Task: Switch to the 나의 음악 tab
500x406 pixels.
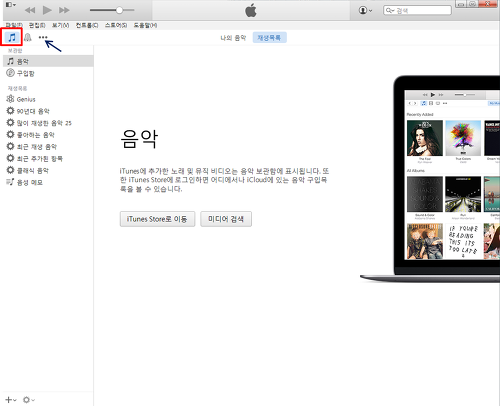Action: [x=233, y=38]
